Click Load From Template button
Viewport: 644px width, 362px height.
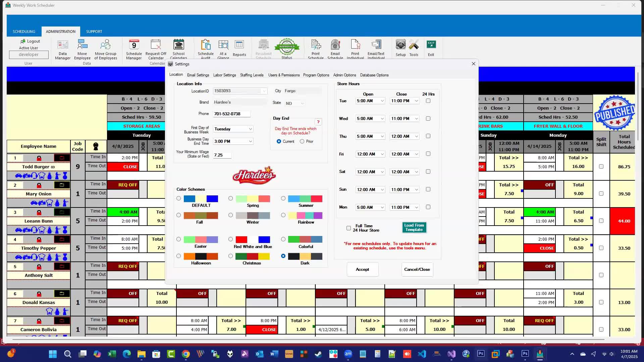pyautogui.click(x=414, y=228)
